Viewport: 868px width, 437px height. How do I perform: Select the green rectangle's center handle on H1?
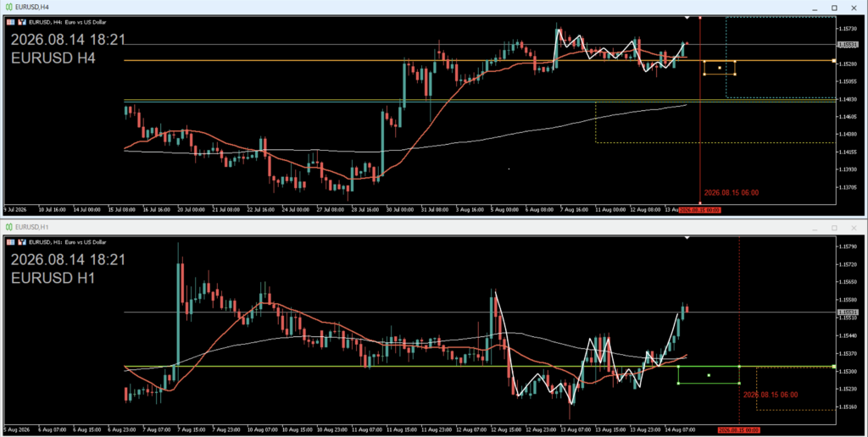coord(709,375)
